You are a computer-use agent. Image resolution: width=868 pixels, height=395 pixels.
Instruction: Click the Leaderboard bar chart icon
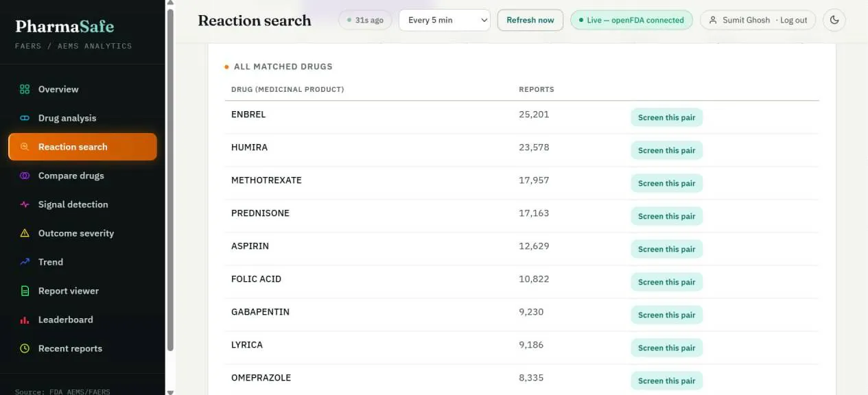point(25,320)
